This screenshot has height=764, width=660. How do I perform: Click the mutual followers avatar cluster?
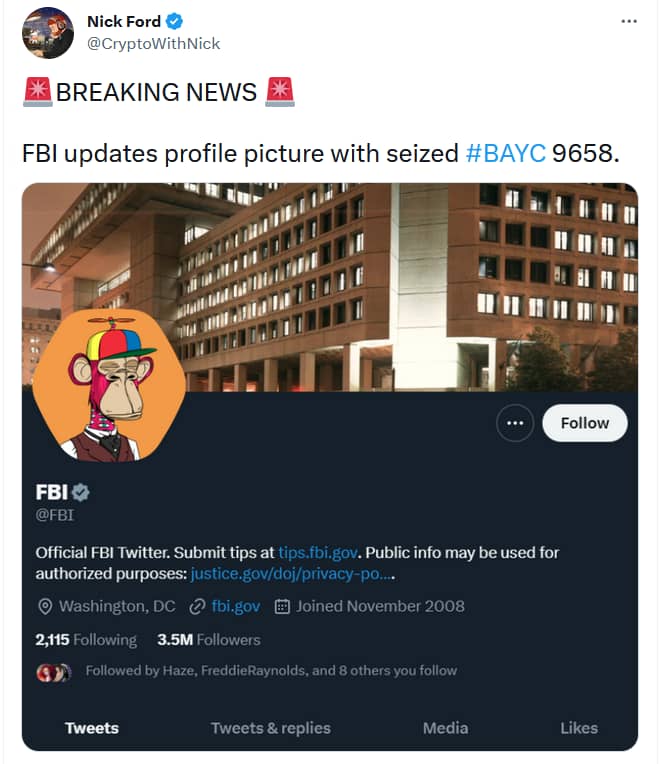pos(54,672)
